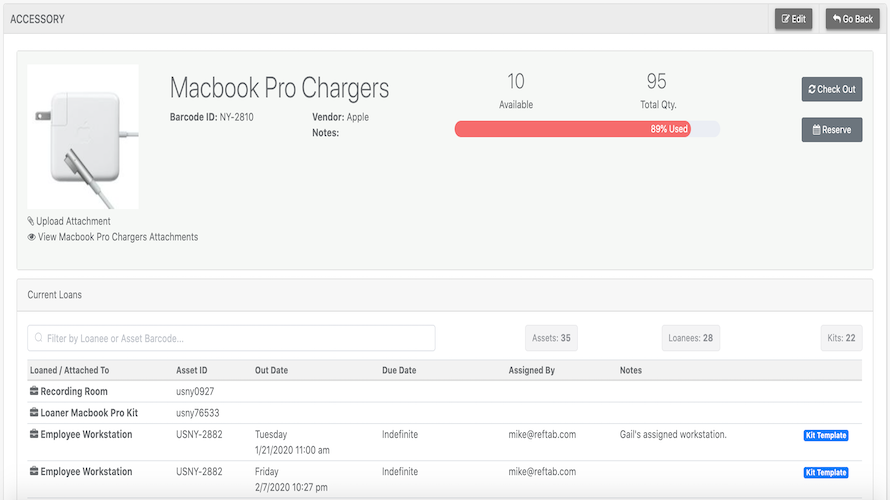Click the Upload Attachment paperclip link
The height and width of the screenshot is (500, 890).
tap(69, 221)
